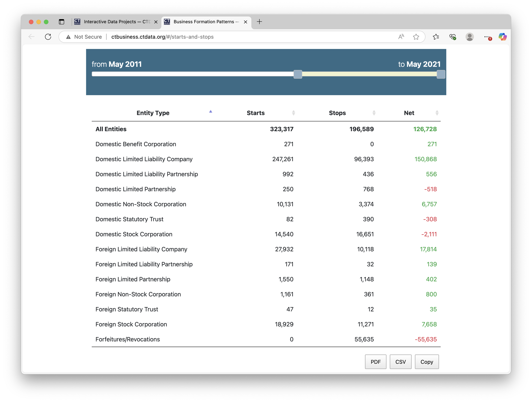
Task: Select the May 2011 slider handle
Action: 297,74
